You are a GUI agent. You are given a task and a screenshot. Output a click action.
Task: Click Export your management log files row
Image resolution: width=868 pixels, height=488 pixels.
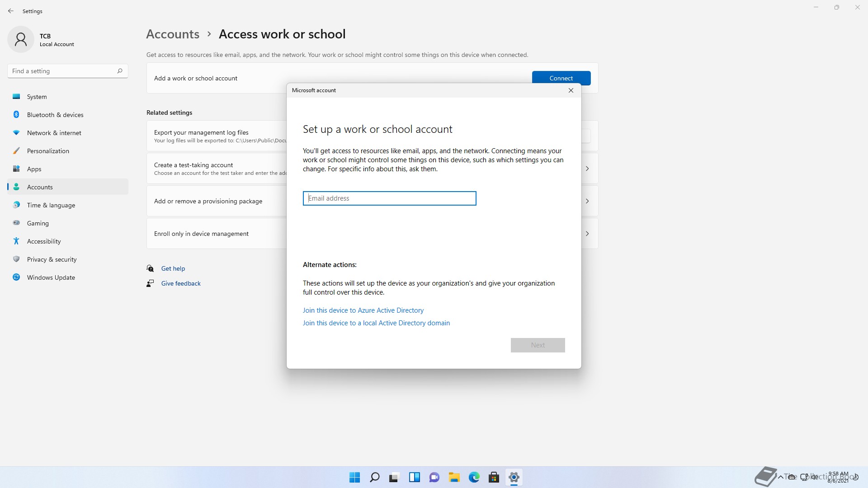point(217,136)
